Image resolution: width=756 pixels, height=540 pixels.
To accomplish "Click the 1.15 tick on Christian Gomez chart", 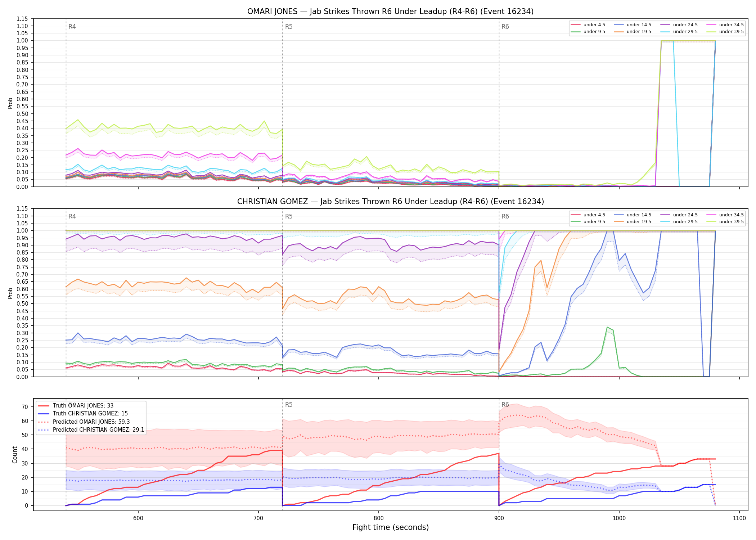I will tap(22, 209).
